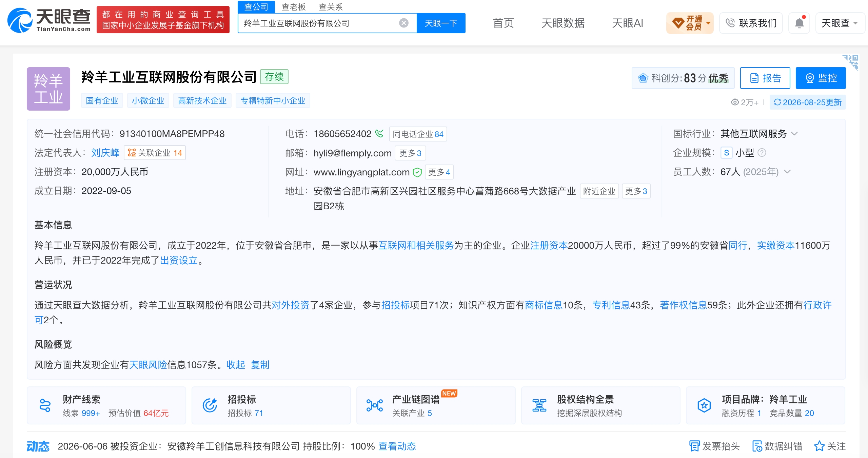Click the 小微企业 tag
868x458 pixels.
(148, 101)
